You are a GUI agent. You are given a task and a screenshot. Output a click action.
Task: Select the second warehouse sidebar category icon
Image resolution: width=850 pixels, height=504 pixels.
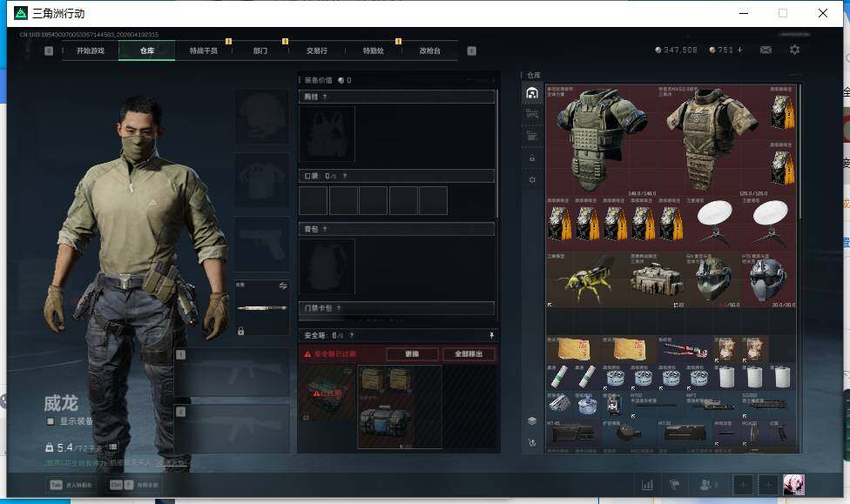pyautogui.click(x=532, y=114)
